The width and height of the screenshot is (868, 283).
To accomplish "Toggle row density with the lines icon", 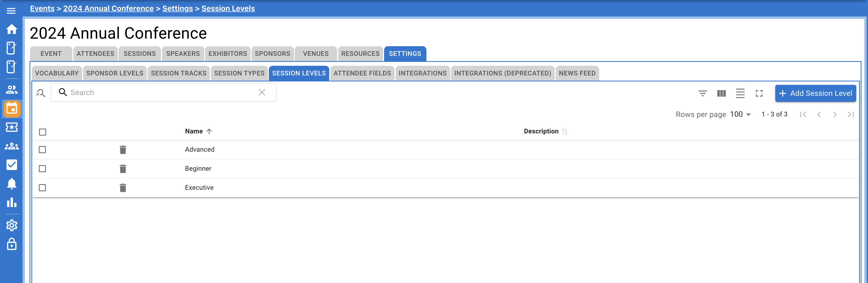I will [740, 94].
